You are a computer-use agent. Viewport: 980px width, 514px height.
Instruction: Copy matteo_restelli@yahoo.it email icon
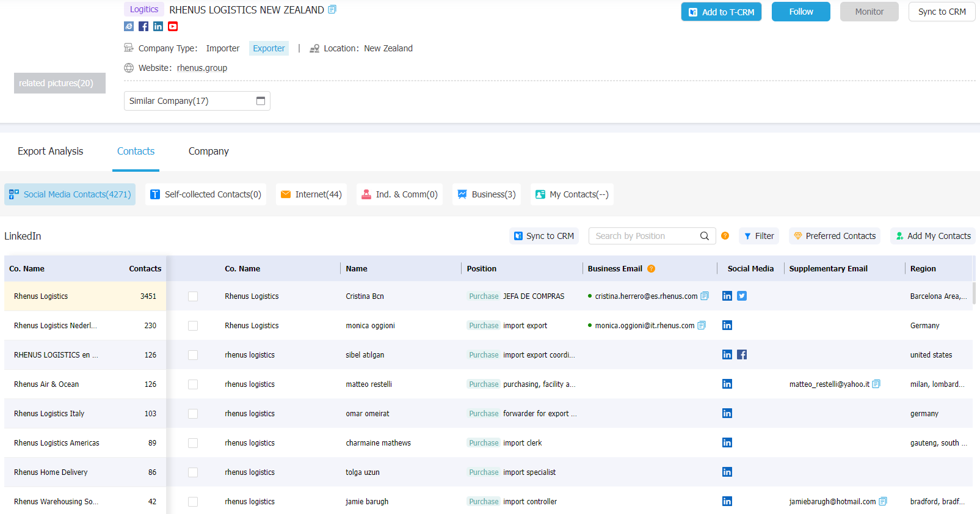[876, 384]
